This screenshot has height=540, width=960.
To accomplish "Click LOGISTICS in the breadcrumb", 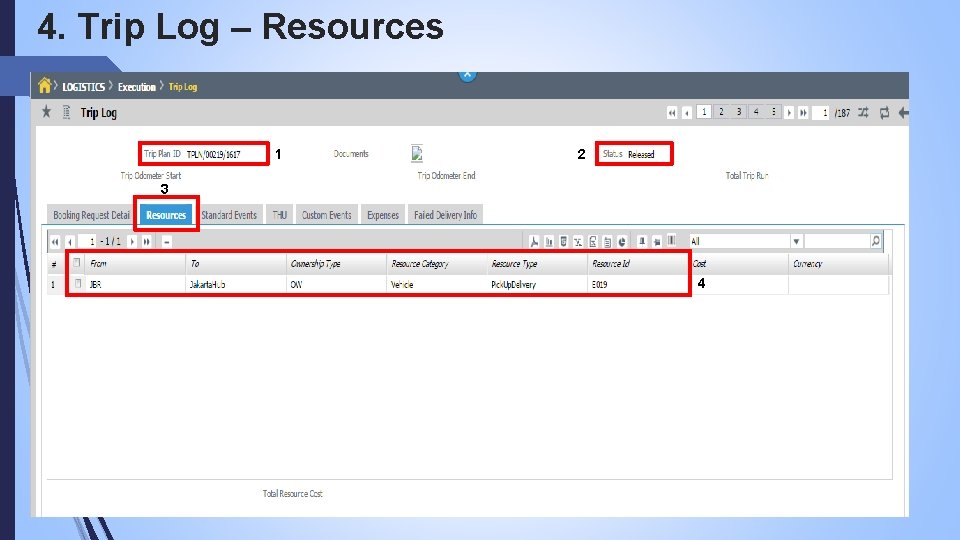I will (x=83, y=87).
